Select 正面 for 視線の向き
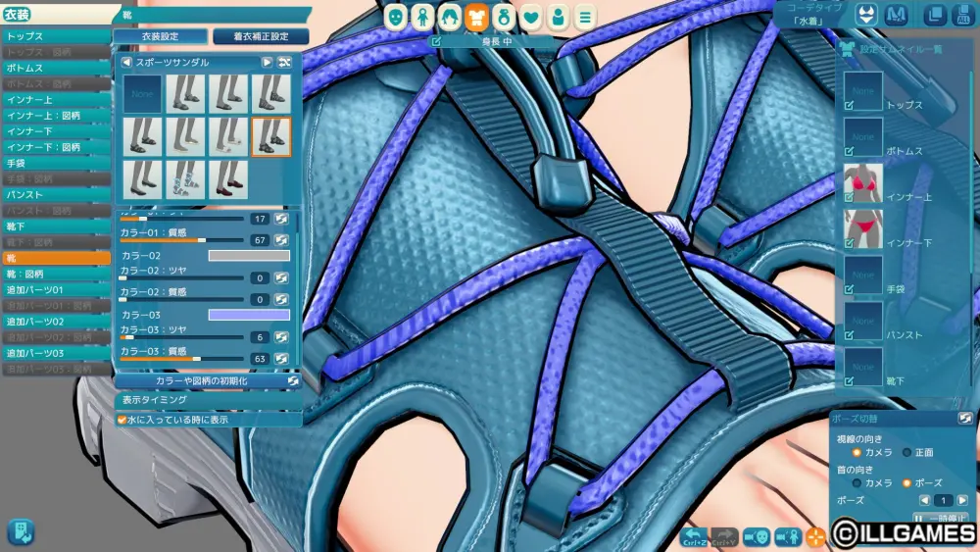 click(906, 452)
